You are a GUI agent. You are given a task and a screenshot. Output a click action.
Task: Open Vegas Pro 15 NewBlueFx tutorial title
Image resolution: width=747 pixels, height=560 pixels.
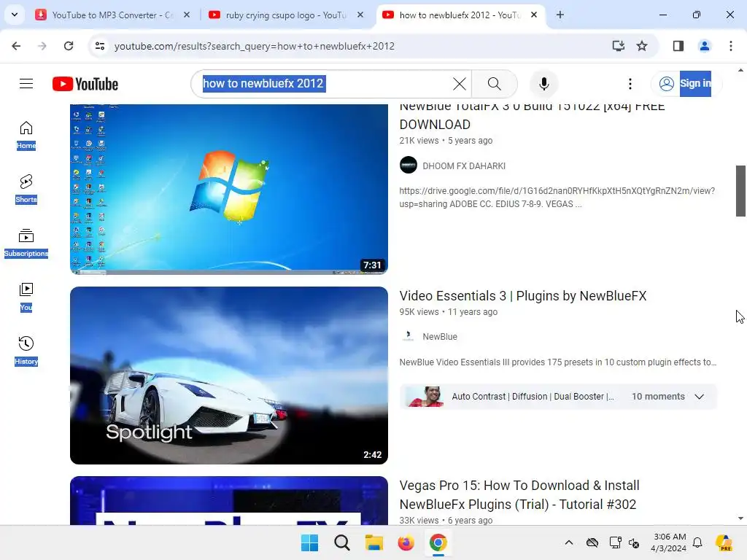pyautogui.click(x=519, y=495)
